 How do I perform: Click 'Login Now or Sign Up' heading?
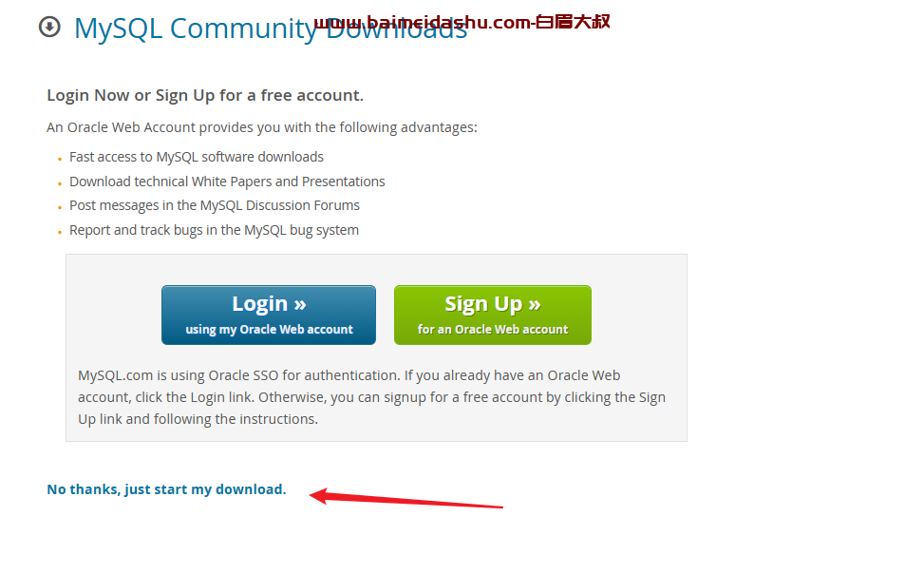(x=205, y=96)
